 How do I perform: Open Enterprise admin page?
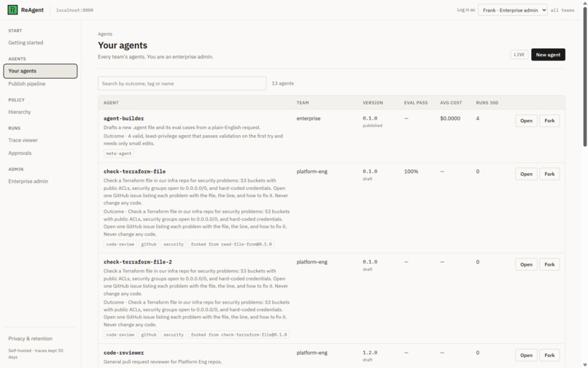pos(28,181)
